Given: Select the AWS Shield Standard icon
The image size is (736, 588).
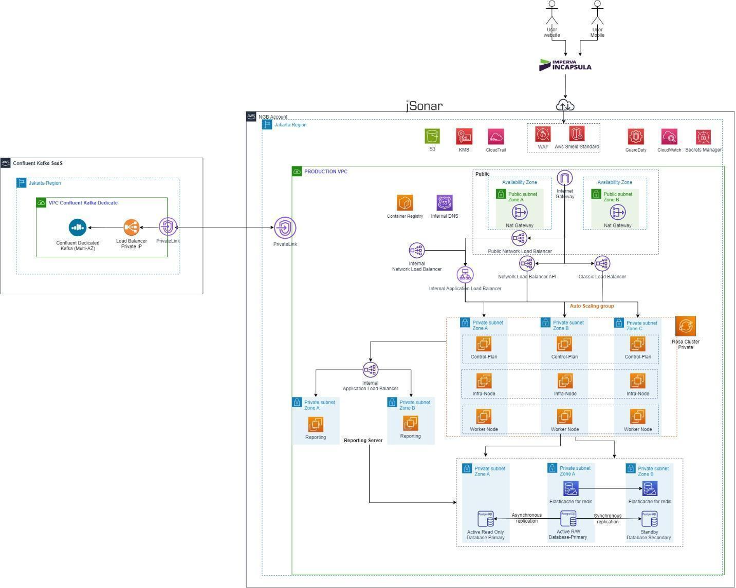Looking at the screenshot, I should [x=575, y=134].
